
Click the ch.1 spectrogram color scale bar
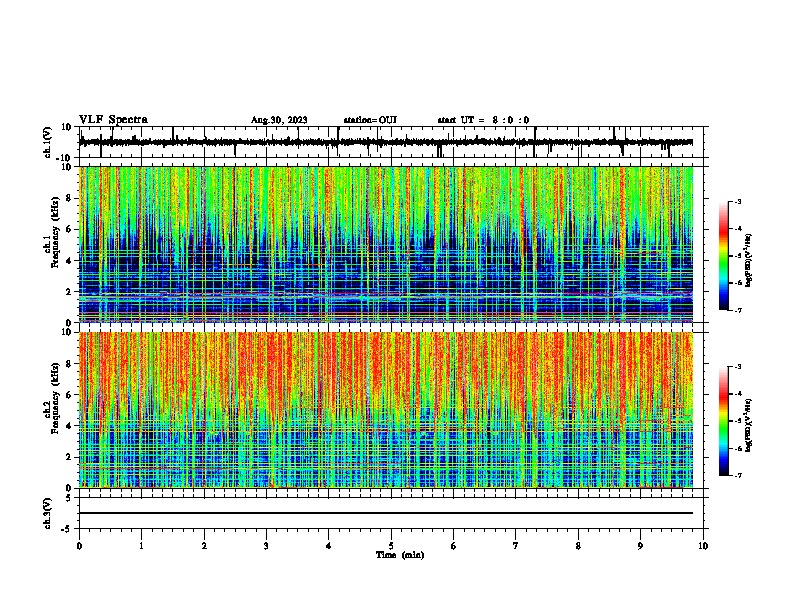click(x=723, y=256)
